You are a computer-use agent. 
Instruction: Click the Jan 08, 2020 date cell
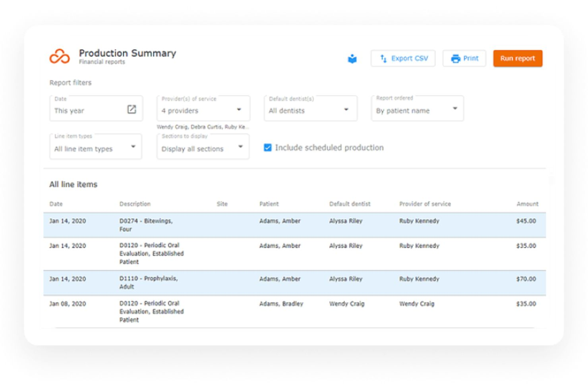click(x=68, y=304)
